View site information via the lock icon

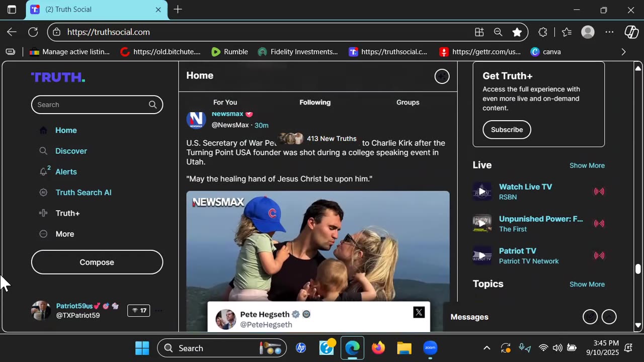[x=57, y=32]
